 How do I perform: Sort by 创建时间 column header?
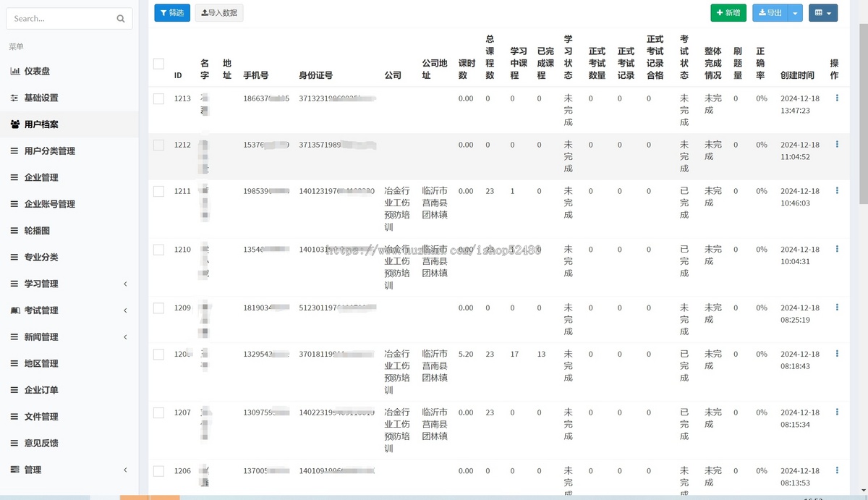coord(797,75)
